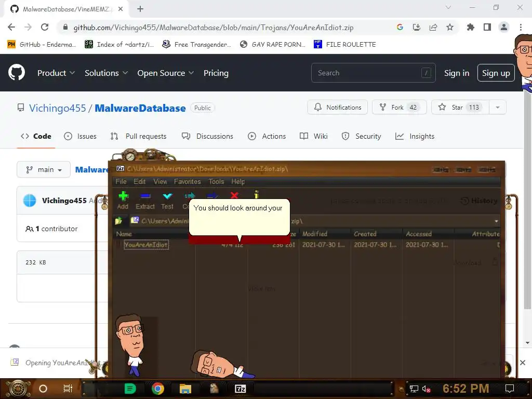The width and height of the screenshot is (532, 399).
Task: Click the URL address bar
Action: pos(213,28)
